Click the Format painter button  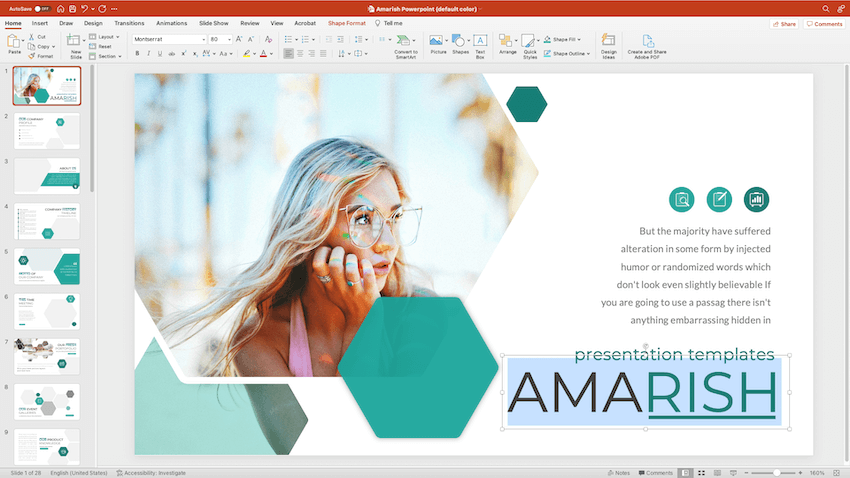[41, 56]
